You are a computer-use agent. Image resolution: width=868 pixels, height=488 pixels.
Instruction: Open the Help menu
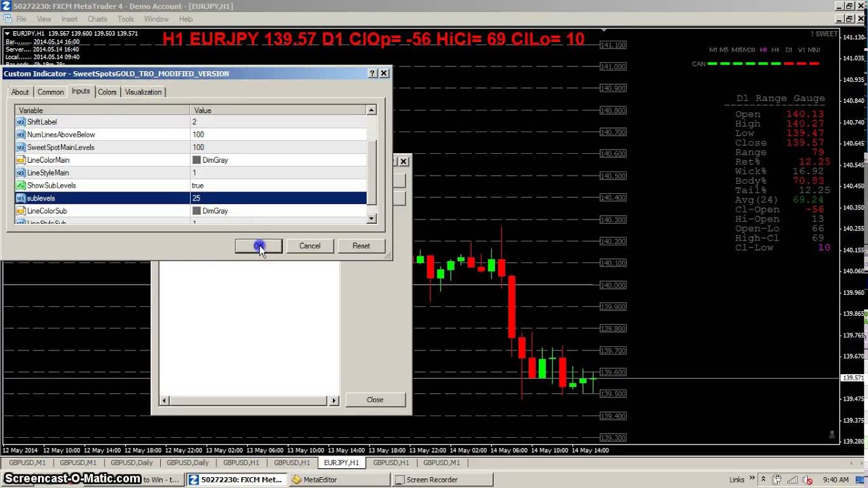(186, 19)
